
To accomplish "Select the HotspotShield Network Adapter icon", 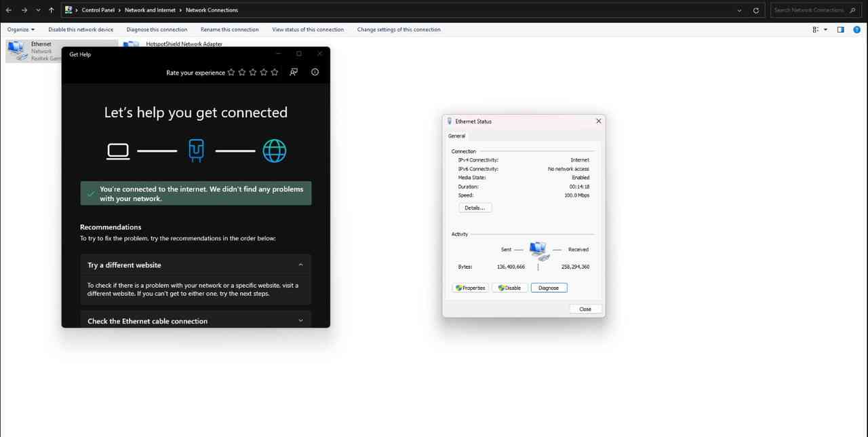I will point(130,46).
